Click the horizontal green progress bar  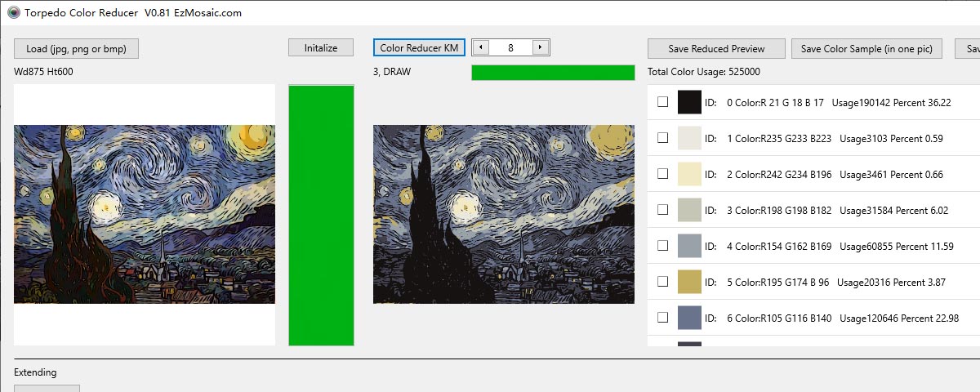tap(553, 73)
